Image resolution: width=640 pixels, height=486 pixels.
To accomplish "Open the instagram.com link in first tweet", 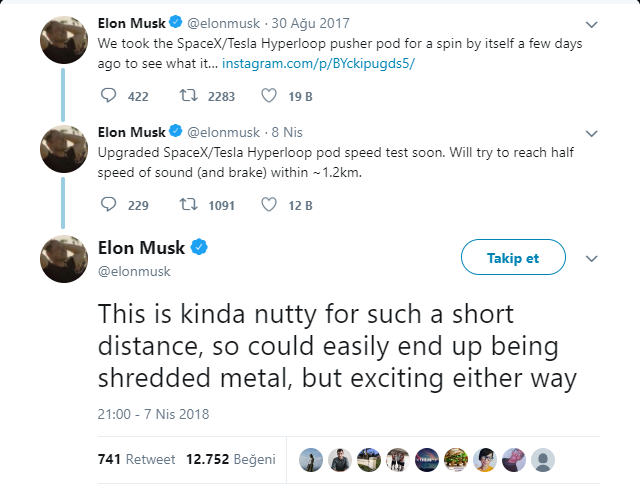I will click(x=318, y=63).
